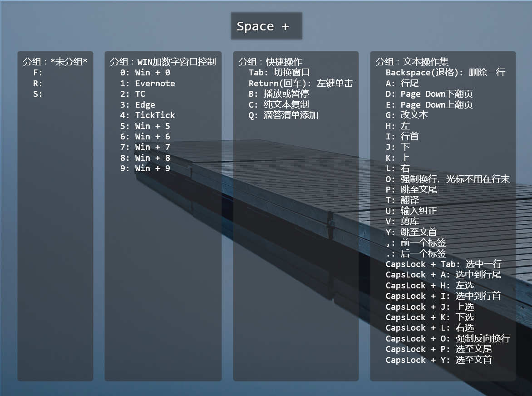The height and width of the screenshot is (396, 532).
Task: Click the ",: 前一个标签" row
Action: (416, 243)
